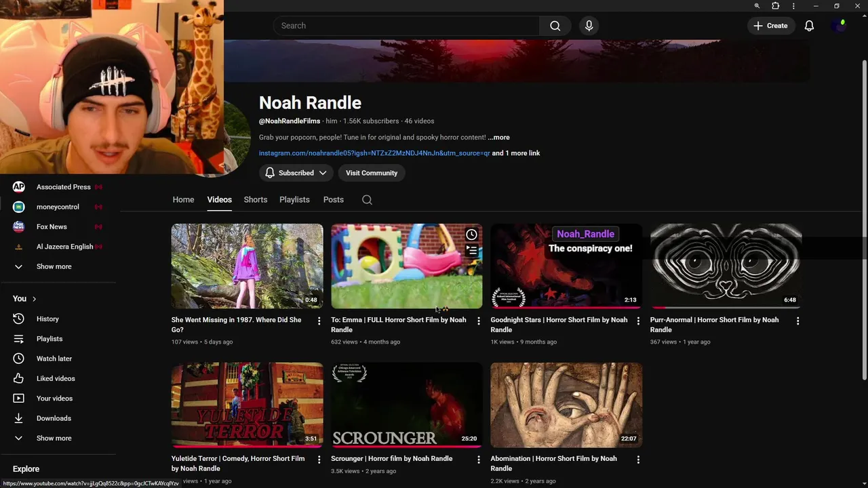Click the browser zoom magnifier icon
Screen dimensions: 868x488
[x=757, y=6]
